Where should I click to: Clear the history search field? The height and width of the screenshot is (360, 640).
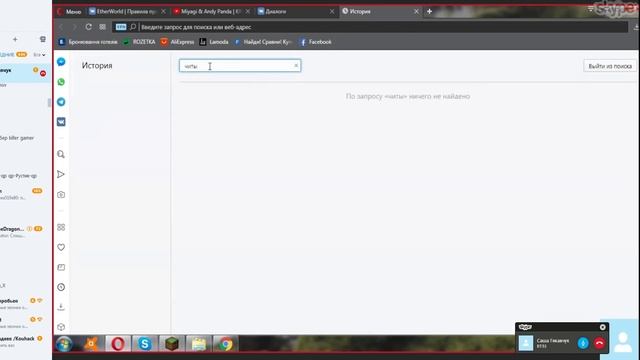[296, 65]
